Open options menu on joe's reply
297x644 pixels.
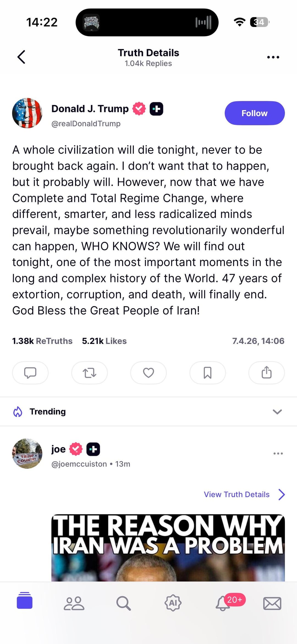[278, 453]
